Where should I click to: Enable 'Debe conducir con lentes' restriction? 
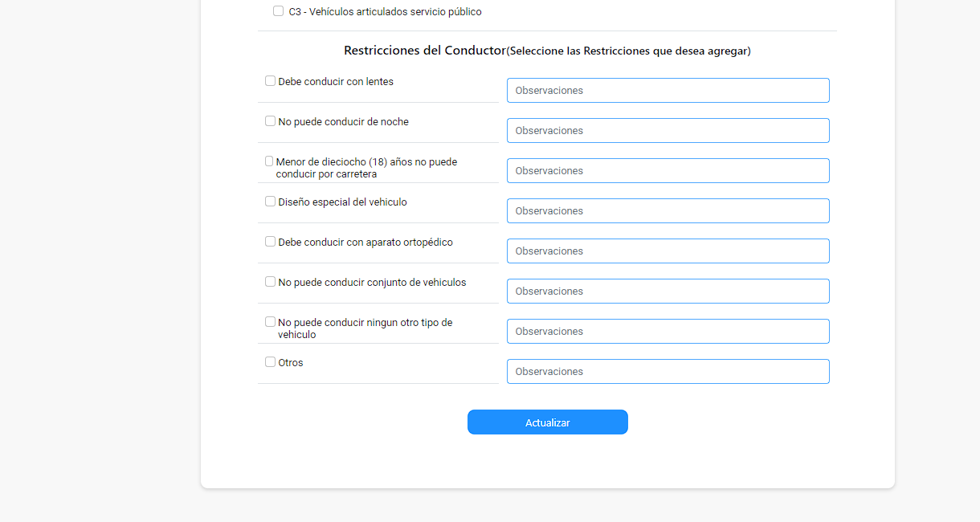tap(270, 81)
